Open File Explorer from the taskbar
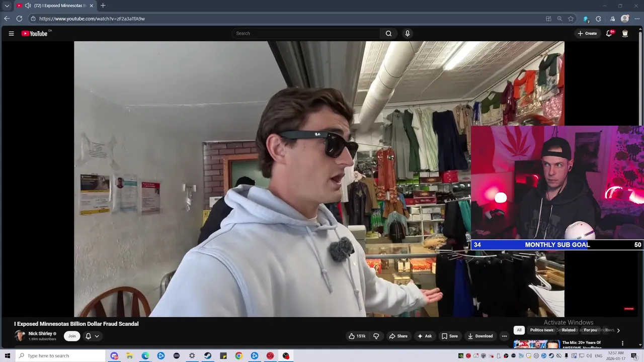Image resolution: width=644 pixels, height=362 pixels. [130, 356]
